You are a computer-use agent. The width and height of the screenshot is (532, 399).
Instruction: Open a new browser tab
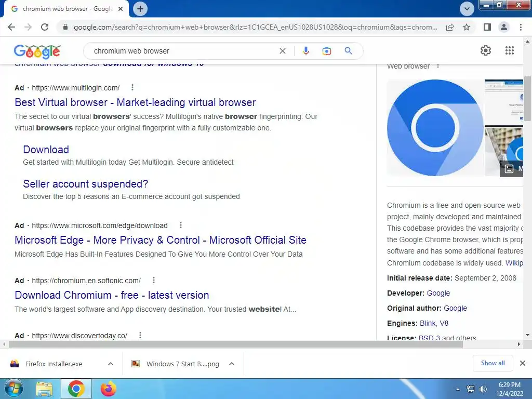[140, 9]
